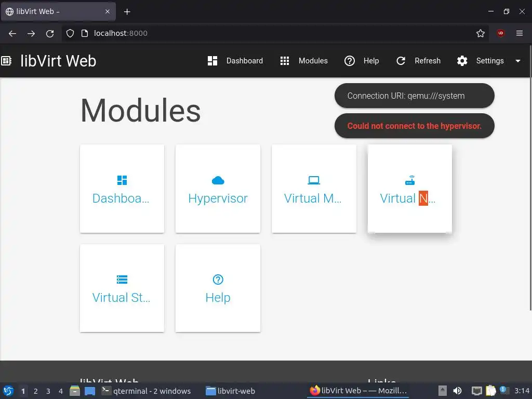532x399 pixels.
Task: Click the network tray icon
Action: tap(477, 391)
